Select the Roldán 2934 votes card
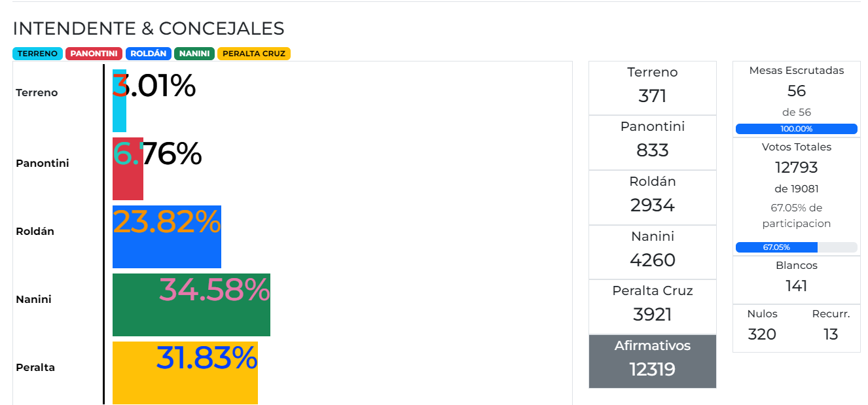868x405 pixels. point(653,198)
